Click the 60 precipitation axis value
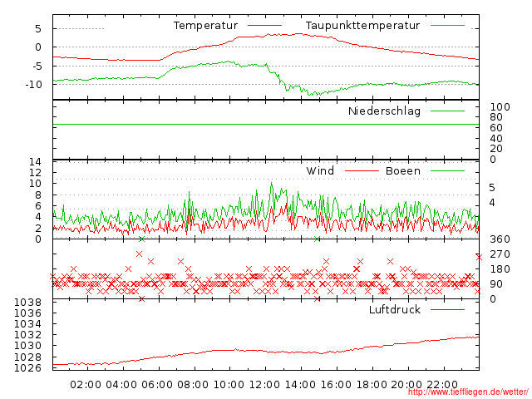 496,127
